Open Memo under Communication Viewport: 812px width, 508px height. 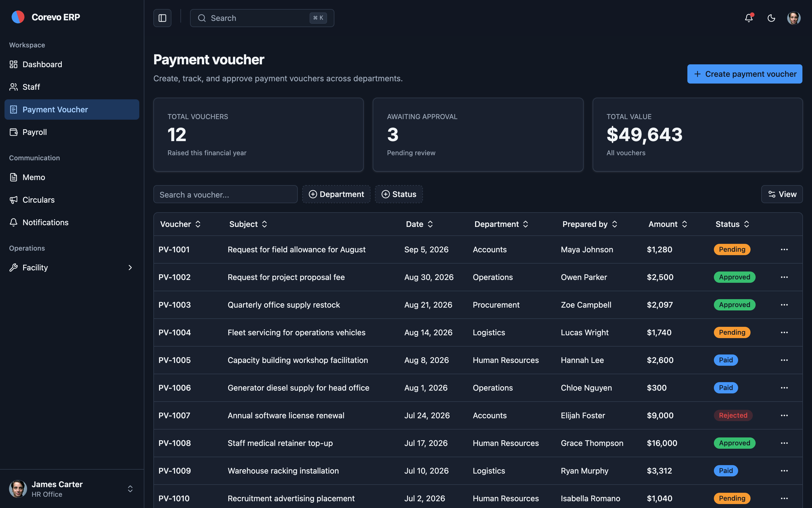point(72,178)
